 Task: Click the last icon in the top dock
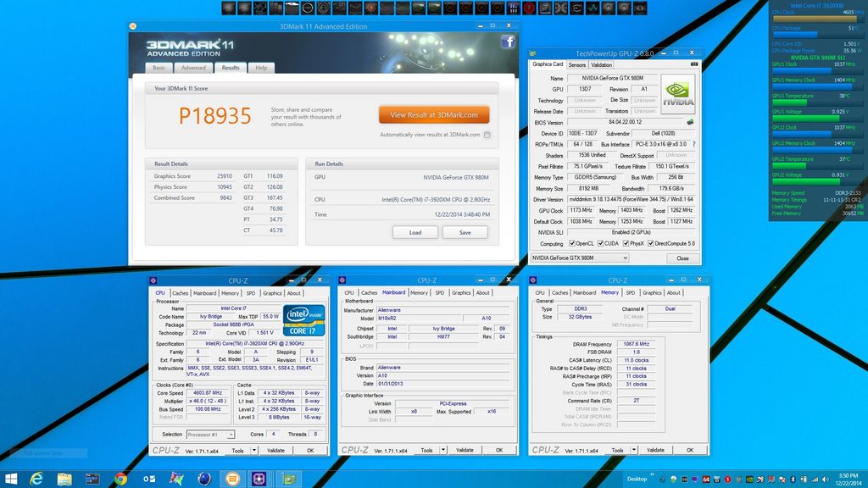[x=640, y=8]
